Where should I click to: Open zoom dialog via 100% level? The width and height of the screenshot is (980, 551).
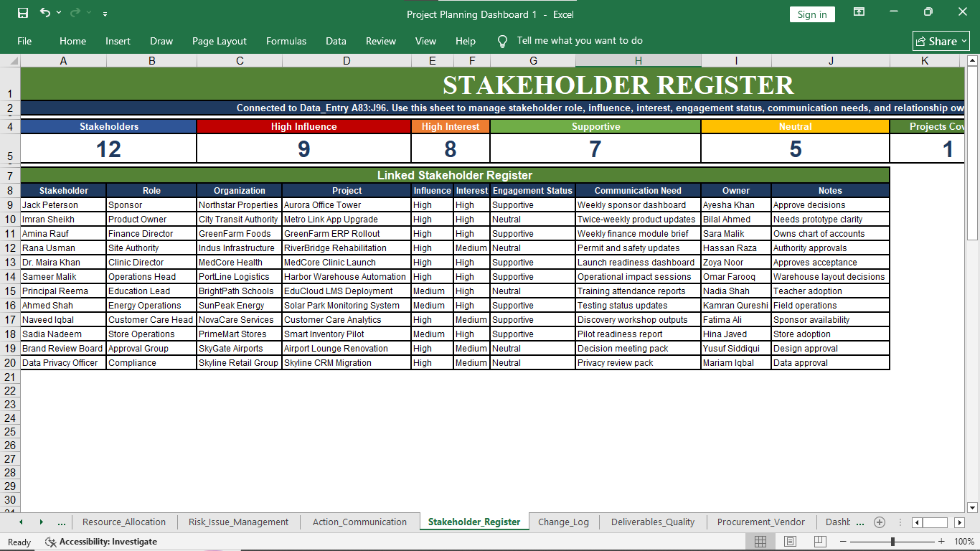[964, 542]
